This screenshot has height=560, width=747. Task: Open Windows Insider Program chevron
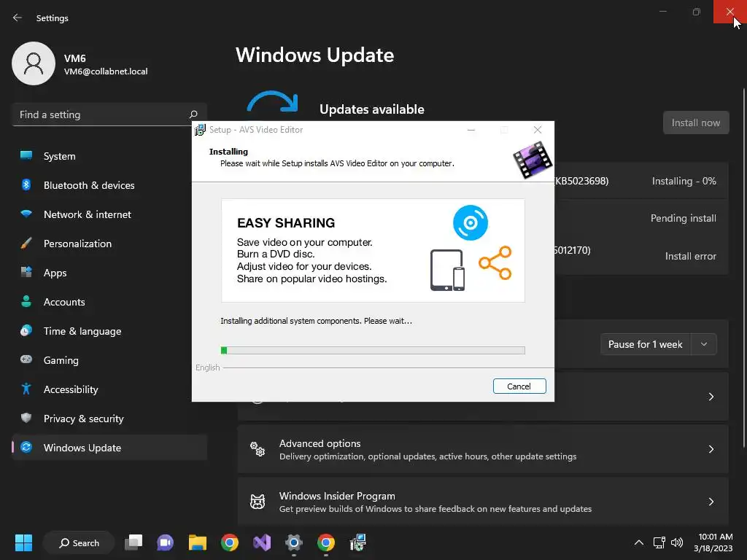(711, 502)
